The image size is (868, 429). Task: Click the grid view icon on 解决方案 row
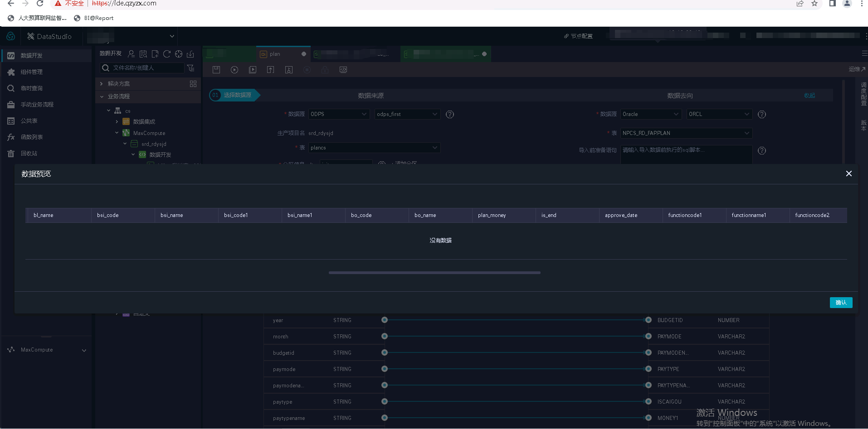click(x=193, y=84)
